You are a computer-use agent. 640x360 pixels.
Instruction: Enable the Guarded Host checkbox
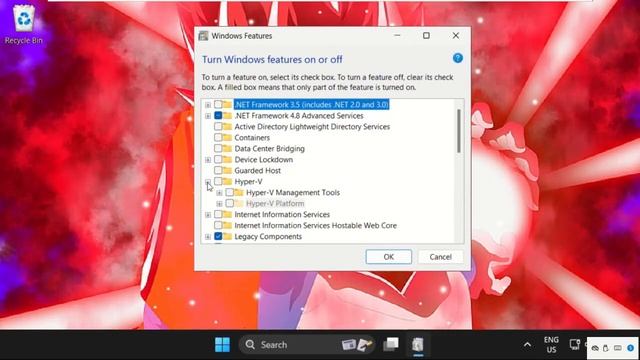coord(218,170)
